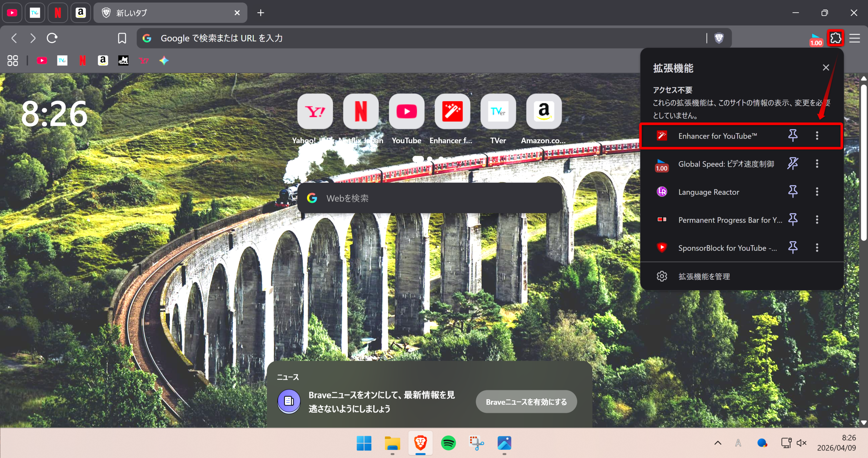Bookmark this page with the bookmark icon
868x458 pixels.
click(x=122, y=38)
